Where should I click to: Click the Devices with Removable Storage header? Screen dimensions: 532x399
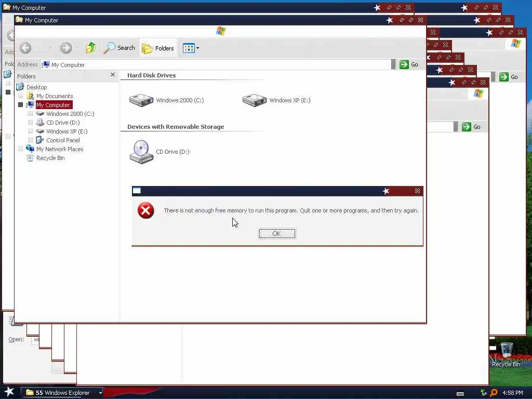coord(176,127)
